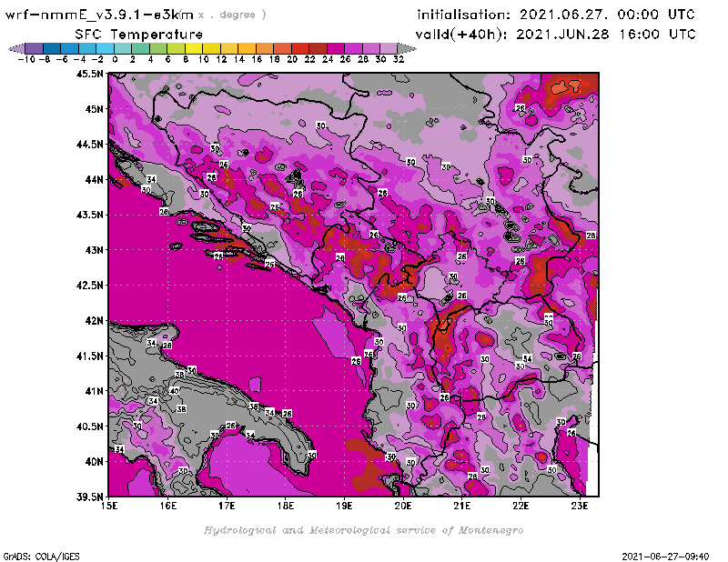
Task: Click the '-10' legend scale label
Action: tap(26, 59)
